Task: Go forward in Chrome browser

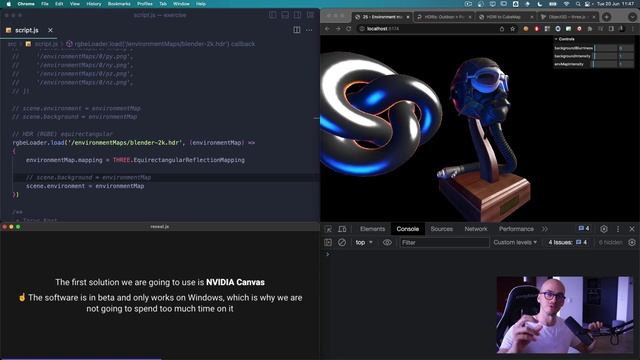Action: [x=338, y=29]
